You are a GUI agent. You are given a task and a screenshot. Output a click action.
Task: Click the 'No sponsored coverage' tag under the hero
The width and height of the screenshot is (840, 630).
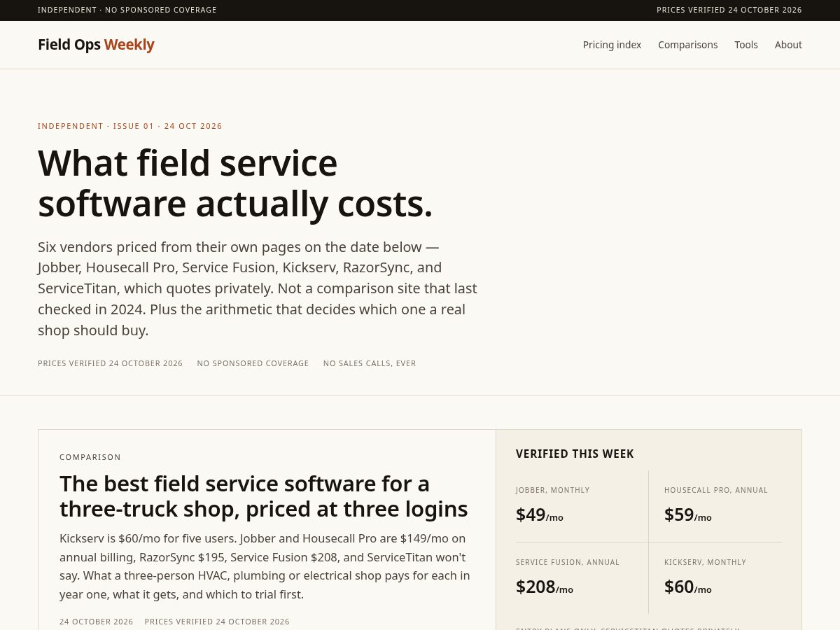tap(253, 363)
